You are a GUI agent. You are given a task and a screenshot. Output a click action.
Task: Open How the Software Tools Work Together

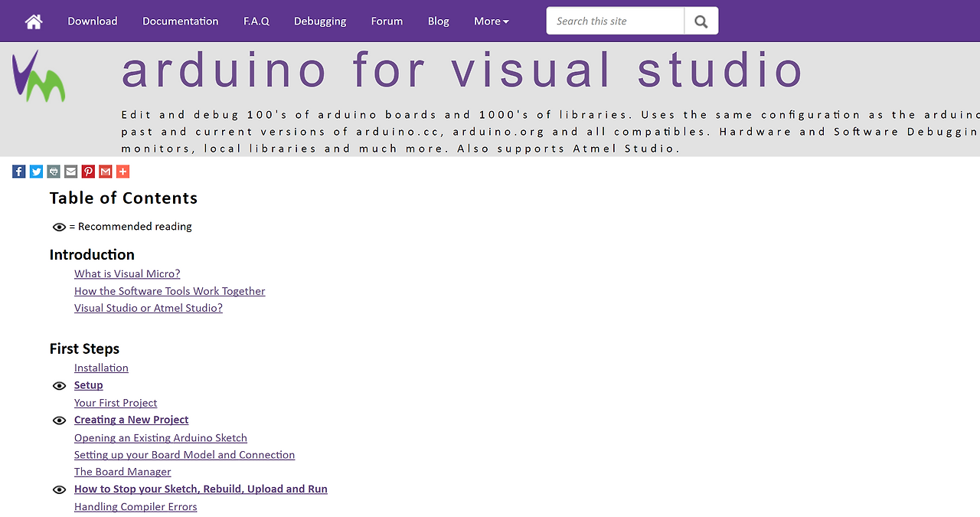pyautogui.click(x=170, y=291)
